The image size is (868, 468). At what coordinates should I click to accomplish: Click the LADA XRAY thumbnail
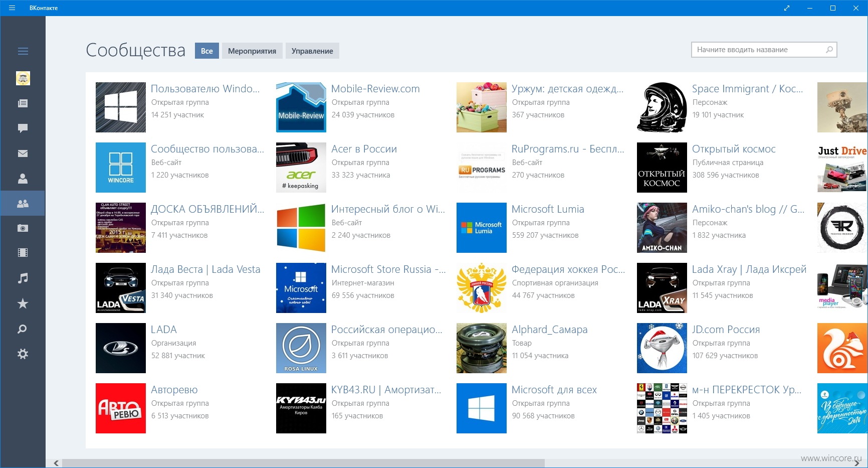[662, 288]
